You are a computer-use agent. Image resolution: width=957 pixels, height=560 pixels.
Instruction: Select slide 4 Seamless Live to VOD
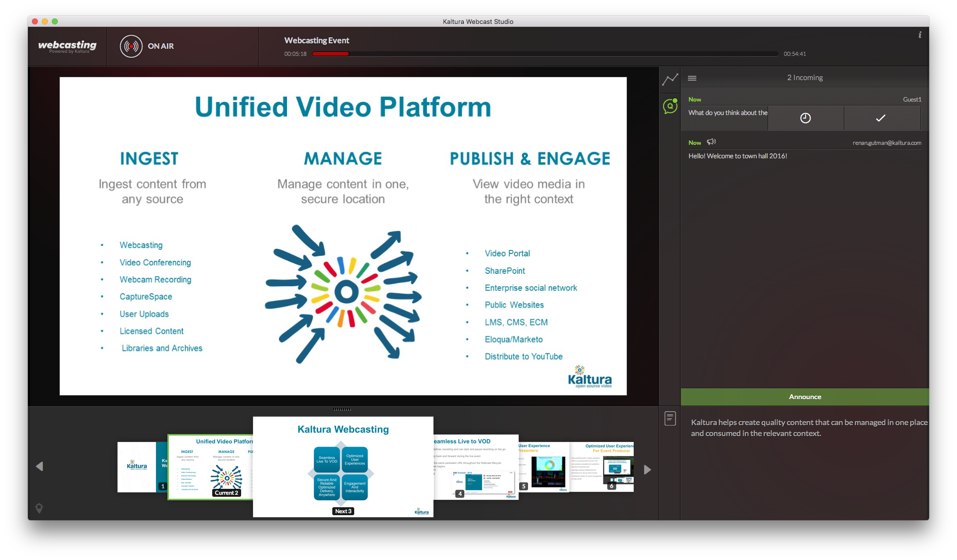click(x=476, y=468)
